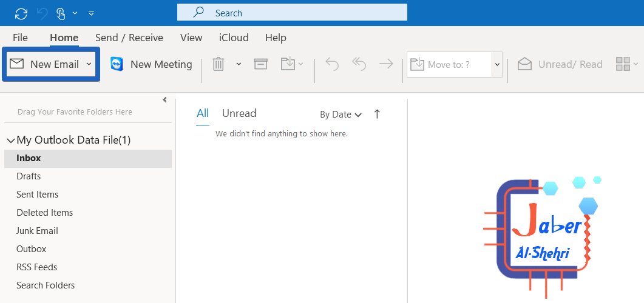Click the Reply All double-arrow icon

click(x=359, y=64)
